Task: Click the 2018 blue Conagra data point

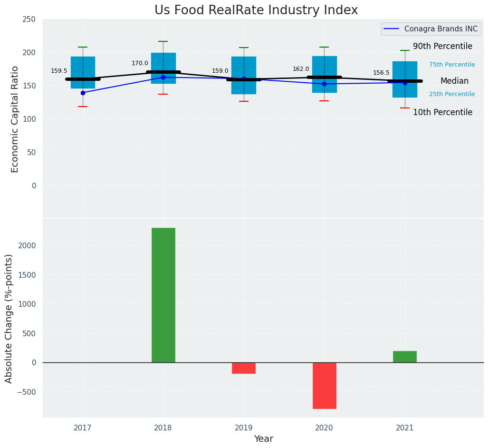Action: [x=163, y=77]
